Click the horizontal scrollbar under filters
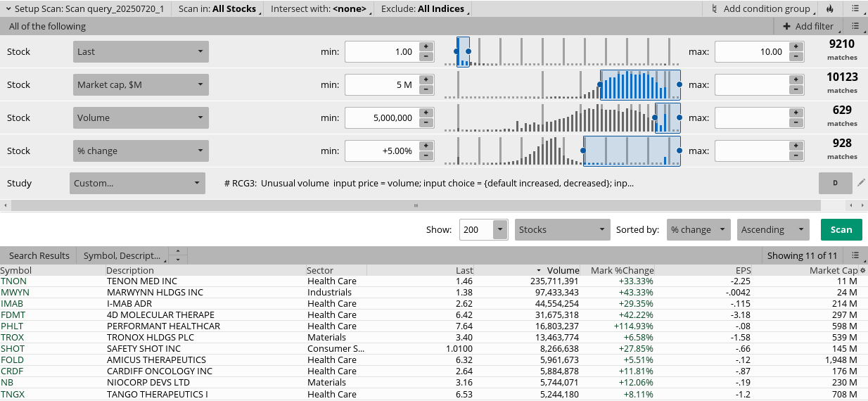The height and width of the screenshot is (401, 868). click(x=416, y=205)
